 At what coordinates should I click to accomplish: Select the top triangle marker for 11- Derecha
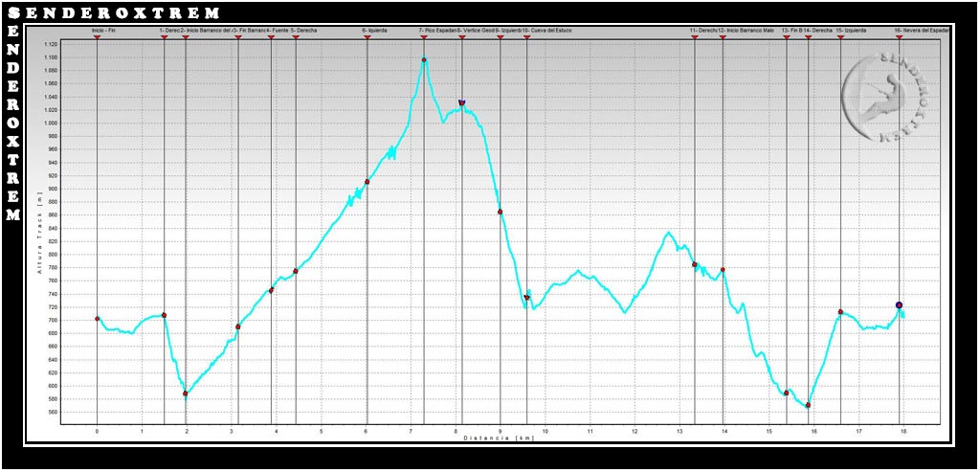pos(695,37)
